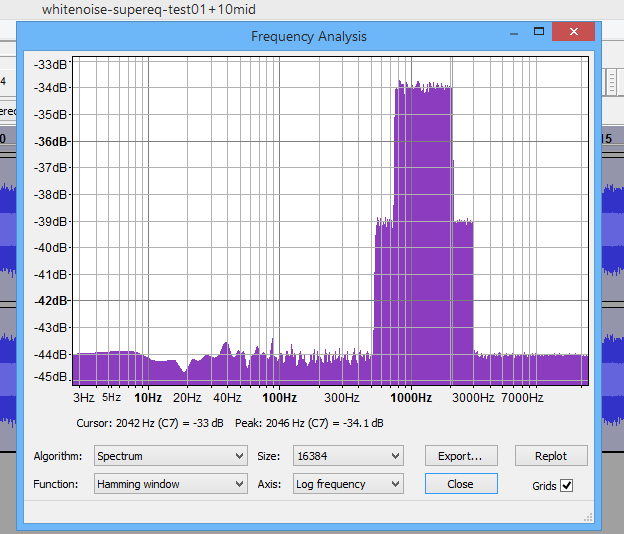Maximize the Frequency Analysis window
Screen dimensions: 624x534
(x=539, y=31)
